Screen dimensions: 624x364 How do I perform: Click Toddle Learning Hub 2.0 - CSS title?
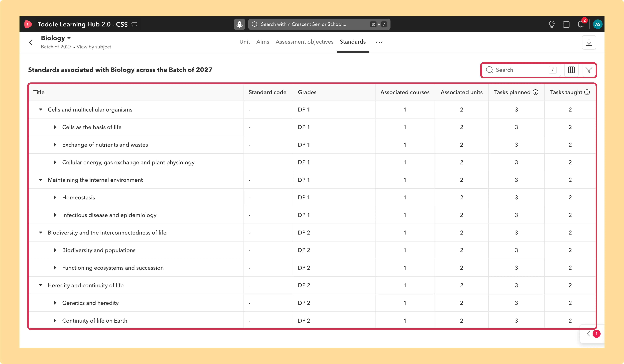[x=83, y=24]
